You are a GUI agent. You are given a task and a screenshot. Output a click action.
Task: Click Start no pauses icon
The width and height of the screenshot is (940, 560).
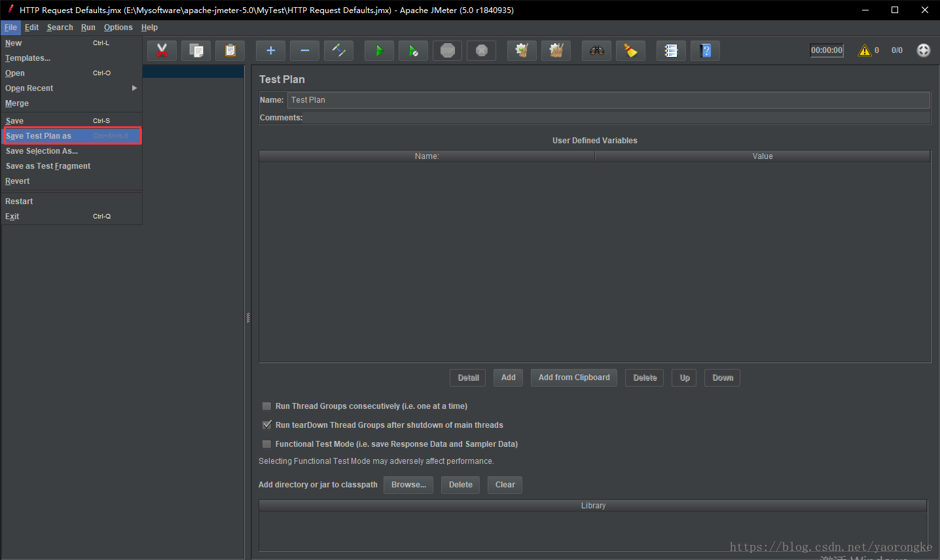pyautogui.click(x=413, y=50)
